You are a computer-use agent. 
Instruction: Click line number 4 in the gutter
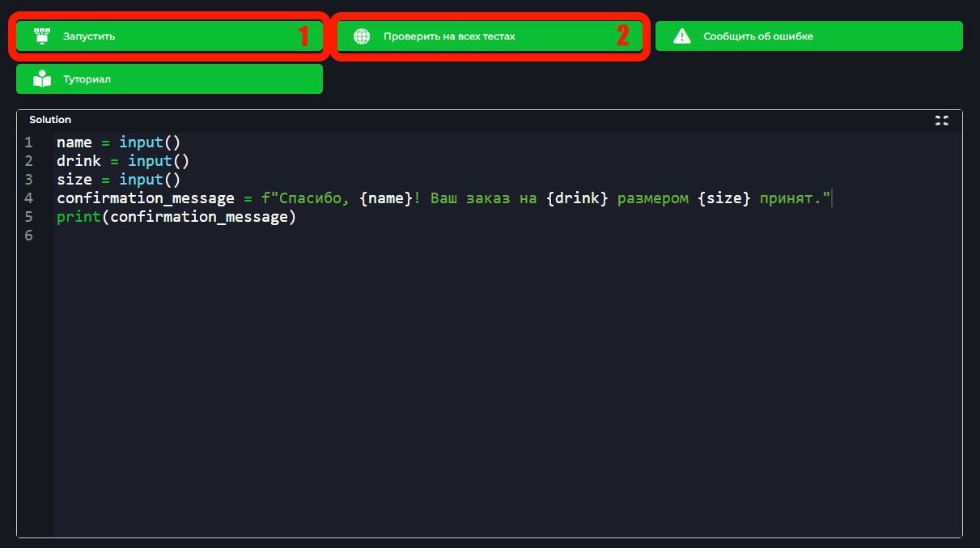pyautogui.click(x=29, y=198)
